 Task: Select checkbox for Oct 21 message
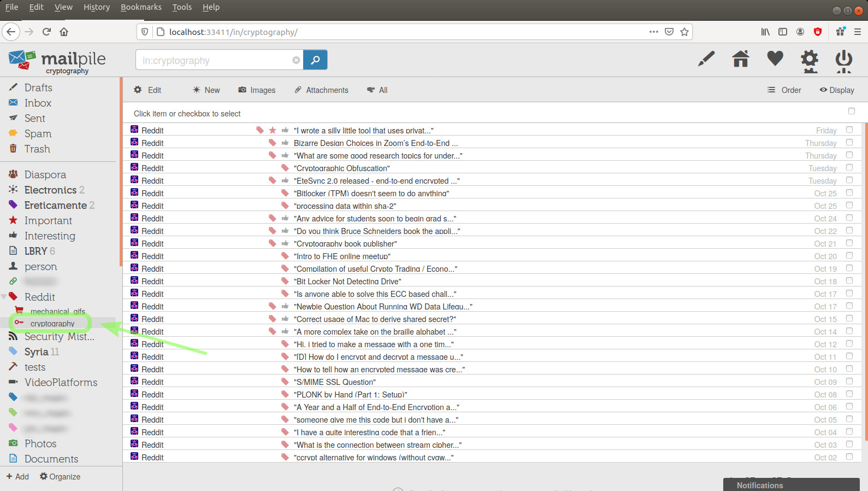[x=849, y=243]
